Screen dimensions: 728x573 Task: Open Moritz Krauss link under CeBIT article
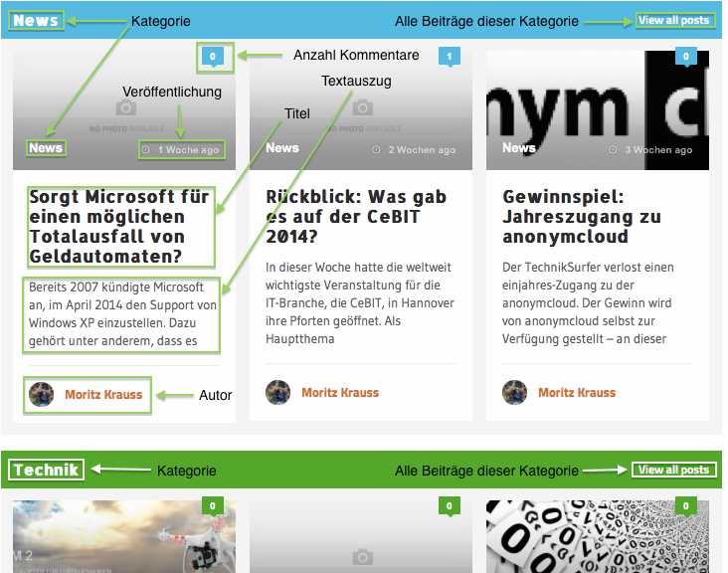point(340,393)
